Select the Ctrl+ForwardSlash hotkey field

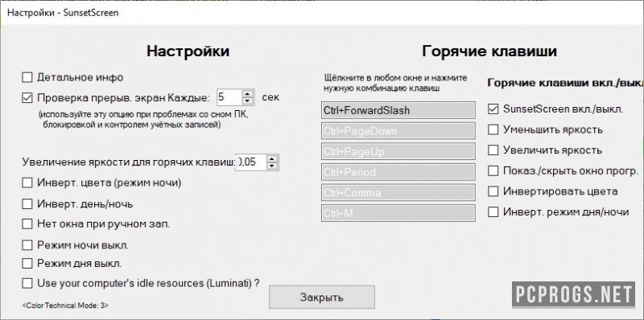pos(398,110)
